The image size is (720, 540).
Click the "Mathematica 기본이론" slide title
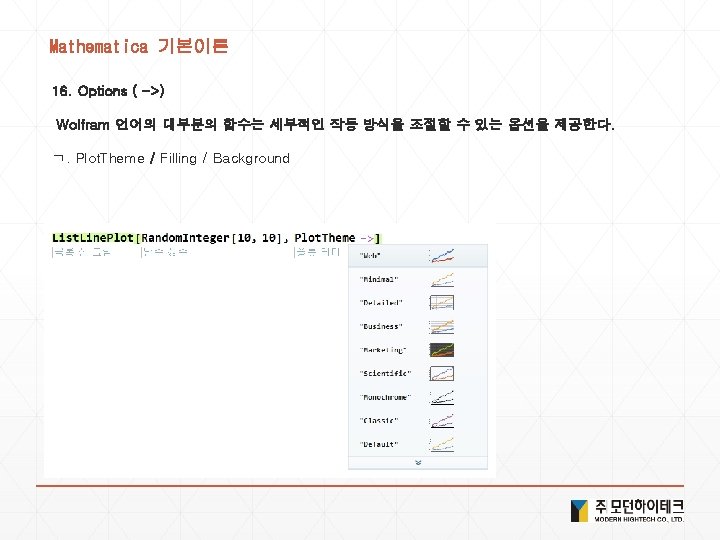coord(139,46)
